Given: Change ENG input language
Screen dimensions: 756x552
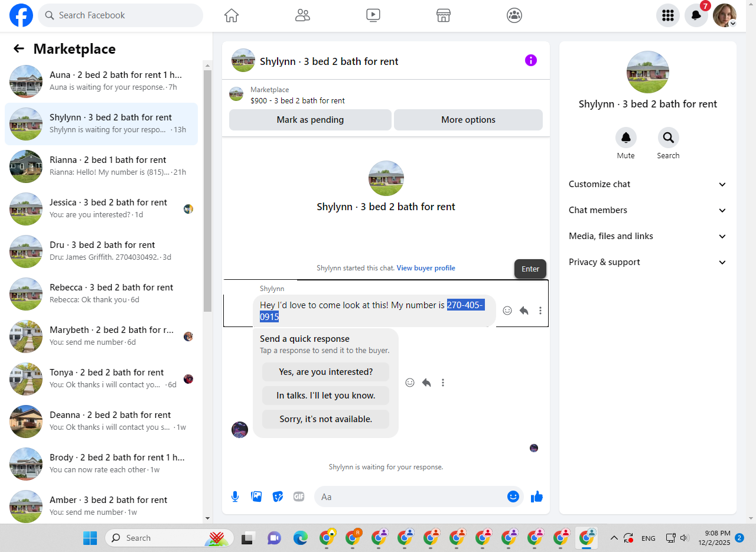Looking at the screenshot, I should coord(648,538).
